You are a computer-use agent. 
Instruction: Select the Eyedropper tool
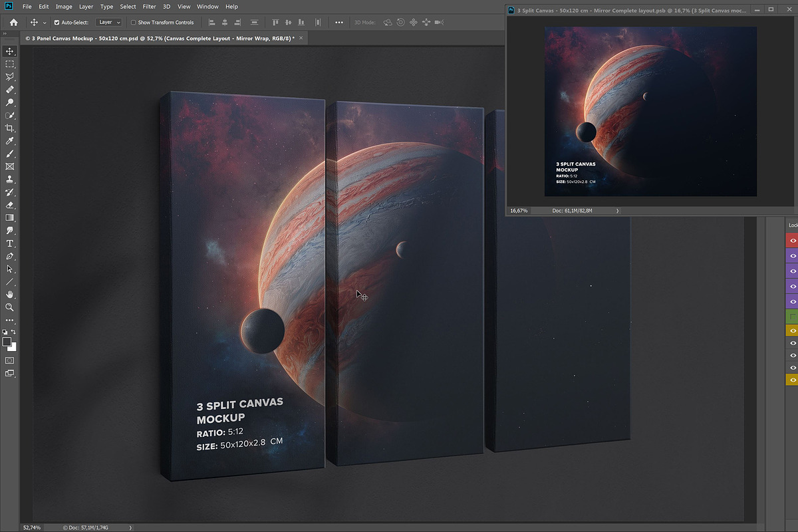(9, 141)
